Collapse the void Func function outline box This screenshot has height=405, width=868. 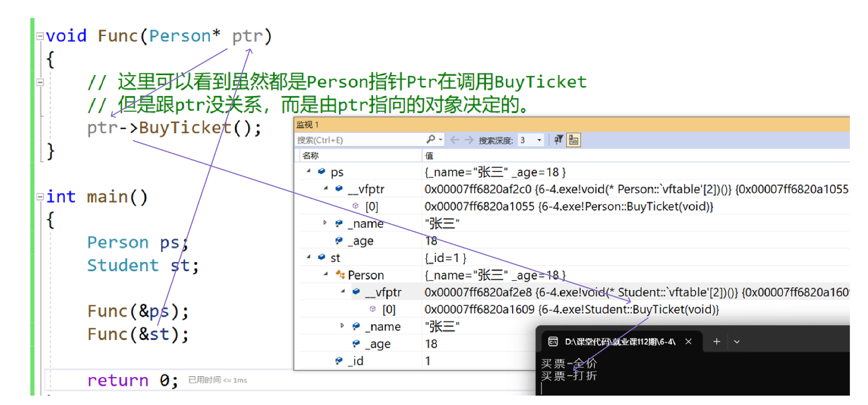40,36
